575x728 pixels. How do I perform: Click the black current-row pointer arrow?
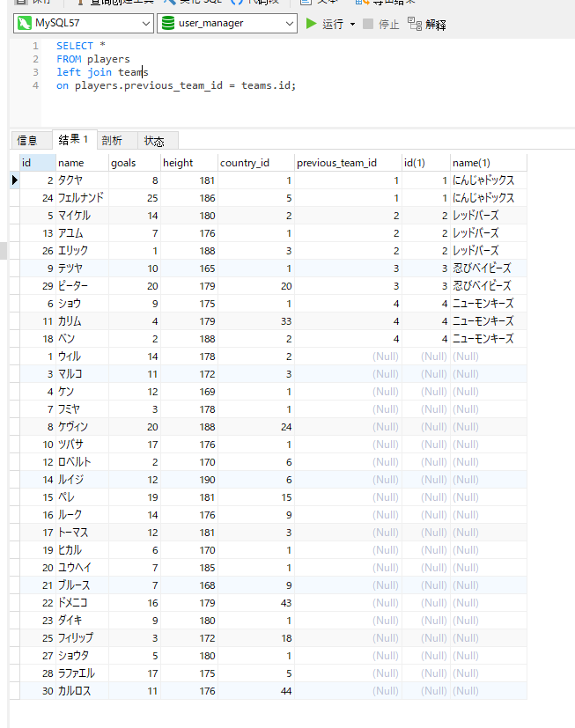click(x=15, y=180)
